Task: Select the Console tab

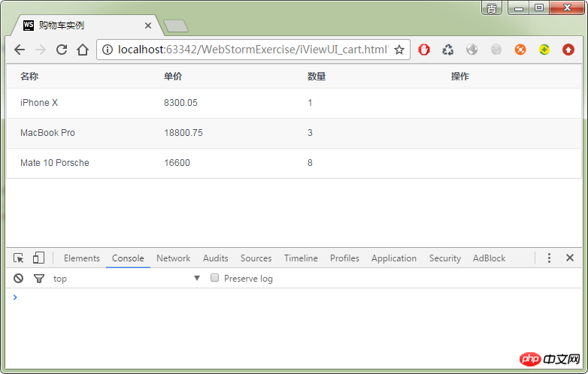Action: 128,258
